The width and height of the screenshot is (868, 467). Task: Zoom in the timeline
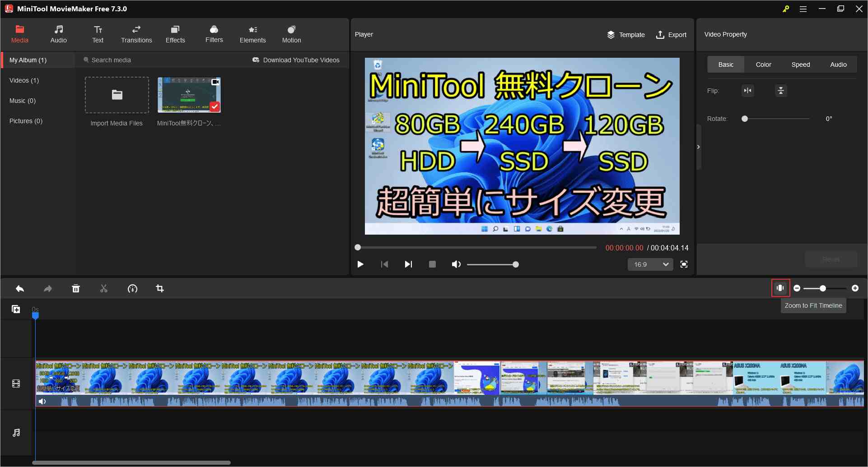pos(855,288)
